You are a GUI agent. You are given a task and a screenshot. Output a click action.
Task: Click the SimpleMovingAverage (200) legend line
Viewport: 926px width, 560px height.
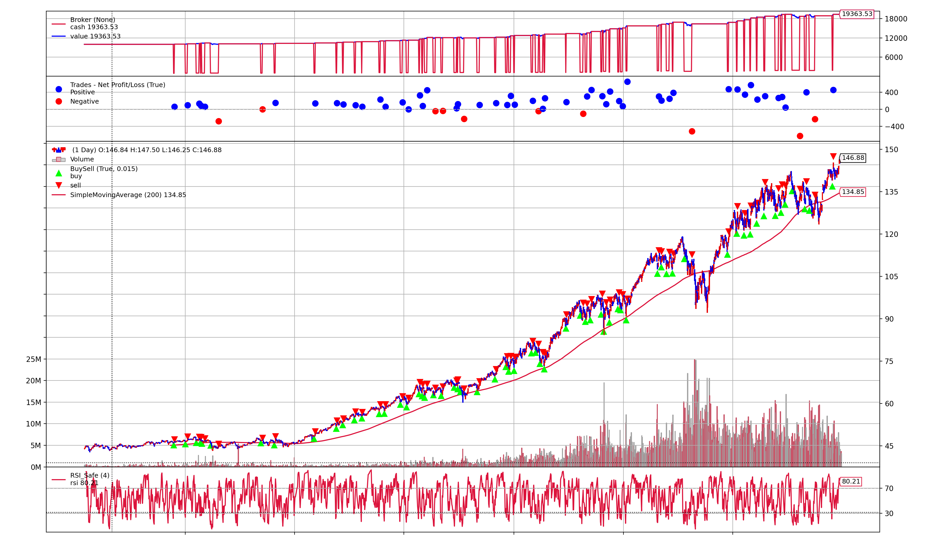(59, 195)
